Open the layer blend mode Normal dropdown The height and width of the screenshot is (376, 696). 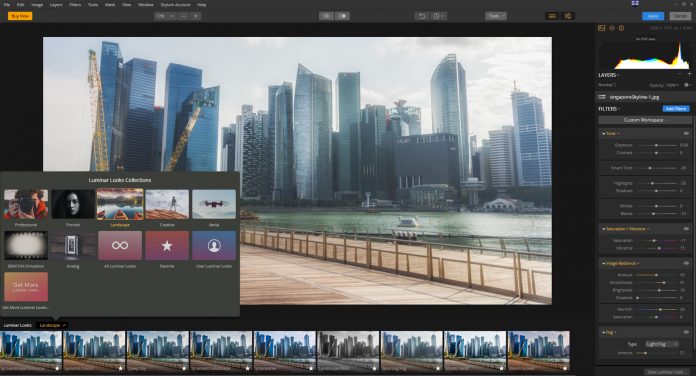(x=608, y=85)
